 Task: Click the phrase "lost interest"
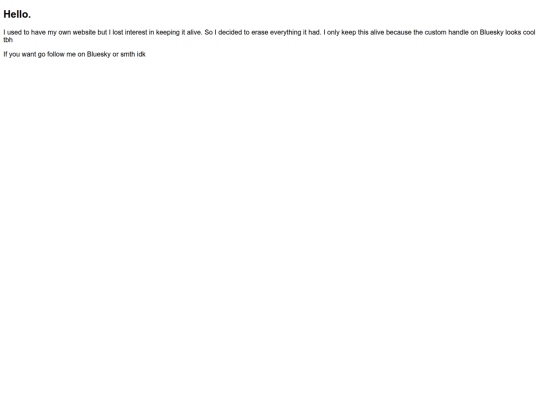pyautogui.click(x=129, y=32)
